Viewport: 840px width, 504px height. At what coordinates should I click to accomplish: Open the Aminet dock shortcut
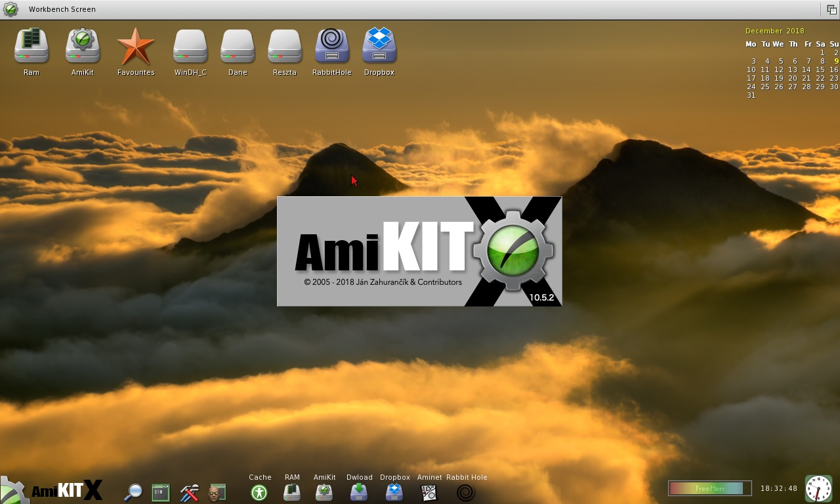429,492
